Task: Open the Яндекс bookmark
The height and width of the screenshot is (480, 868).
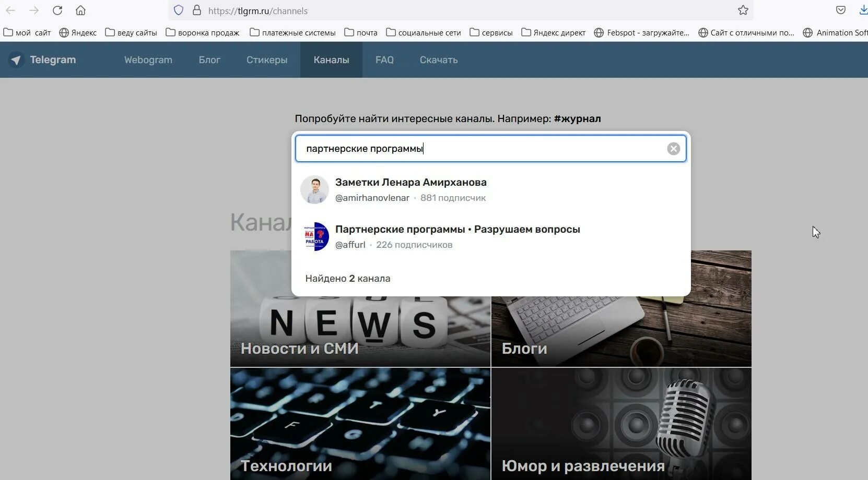Action: coord(78,33)
